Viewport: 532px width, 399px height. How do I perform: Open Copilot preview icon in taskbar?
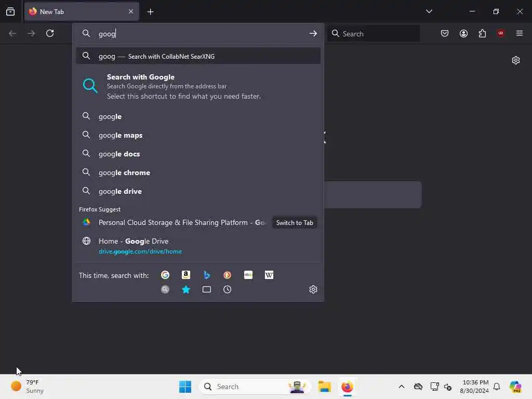coord(515,387)
